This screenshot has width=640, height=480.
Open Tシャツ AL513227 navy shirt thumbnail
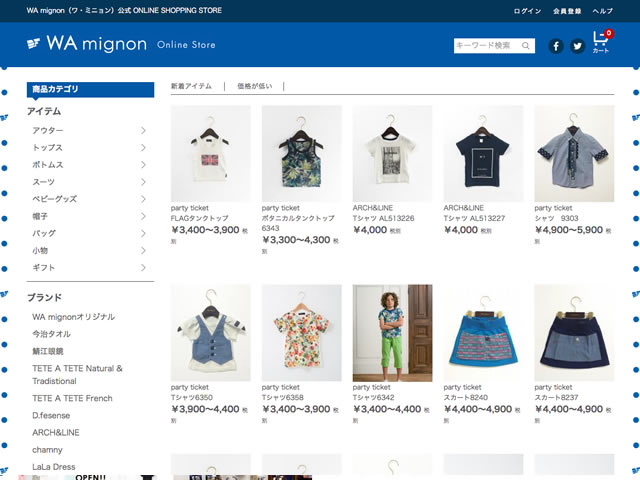tap(483, 153)
